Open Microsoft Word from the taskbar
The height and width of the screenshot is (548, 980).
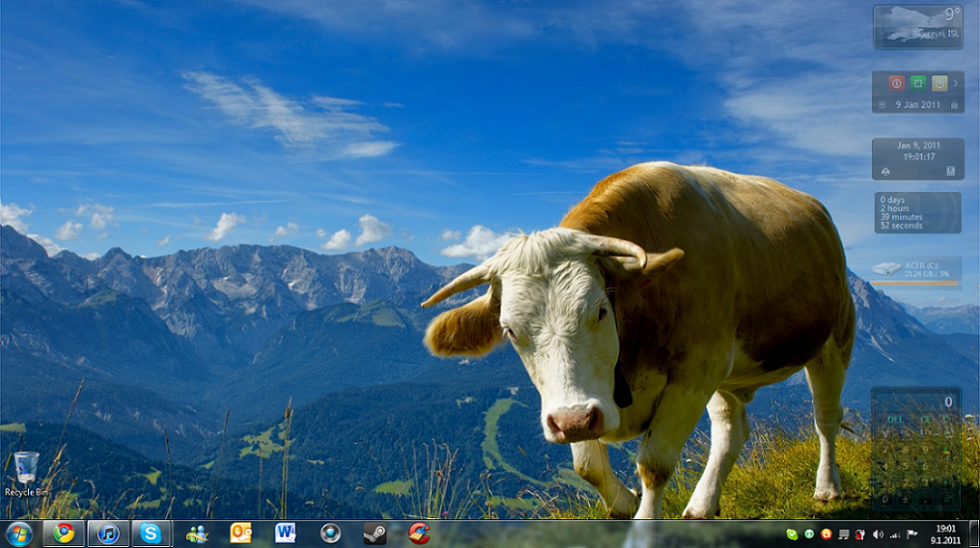click(x=286, y=534)
